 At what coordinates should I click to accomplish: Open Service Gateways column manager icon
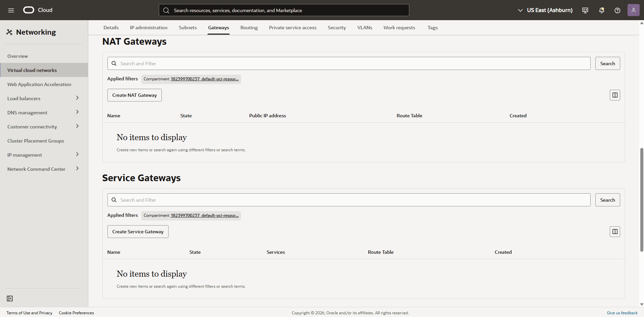coord(615,232)
